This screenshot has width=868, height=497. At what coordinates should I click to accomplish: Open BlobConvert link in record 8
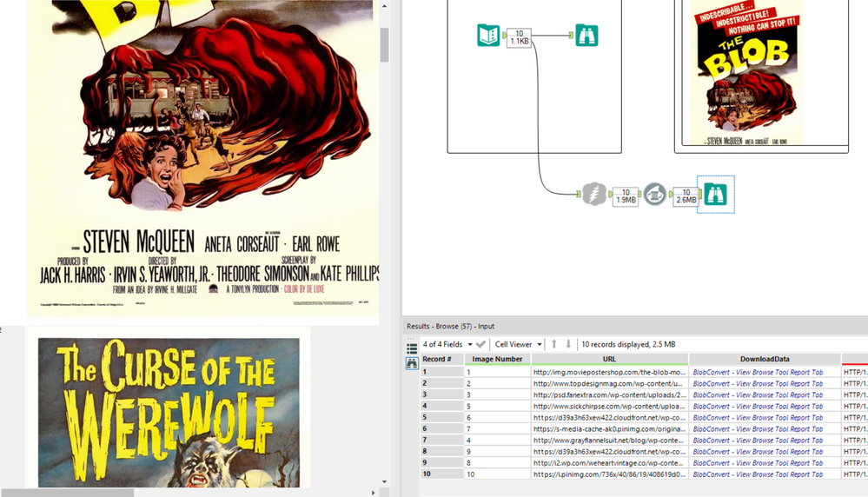[x=758, y=452]
